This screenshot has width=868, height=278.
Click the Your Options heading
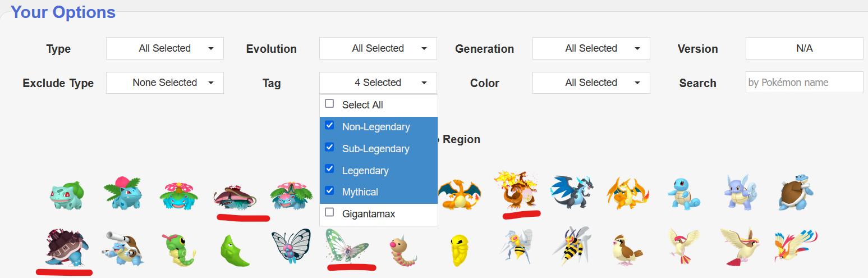[x=63, y=12]
